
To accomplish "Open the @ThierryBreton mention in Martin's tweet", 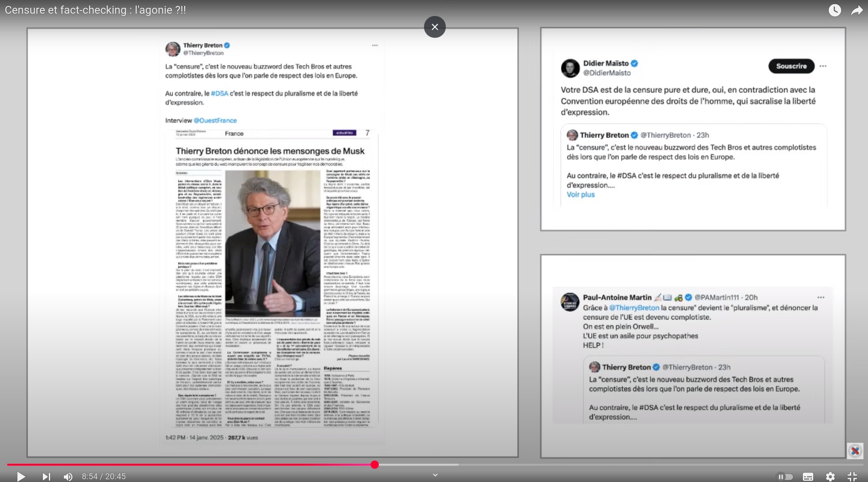I will [635, 308].
